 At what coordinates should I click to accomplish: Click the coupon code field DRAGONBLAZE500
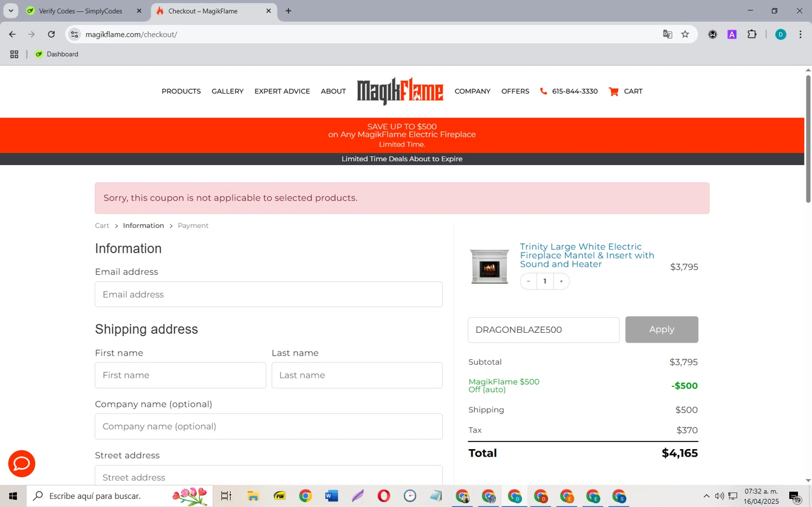[543, 330]
